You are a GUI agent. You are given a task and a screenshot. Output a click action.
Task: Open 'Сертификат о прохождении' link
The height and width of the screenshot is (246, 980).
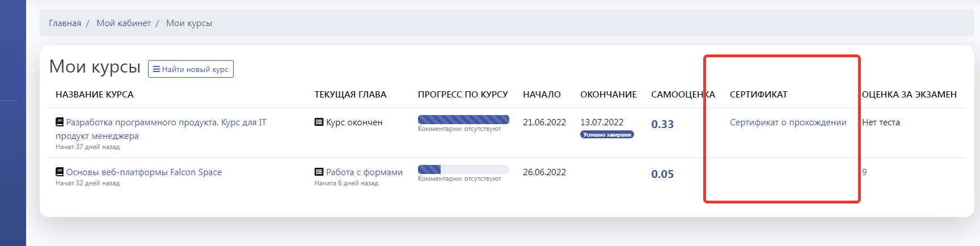788,122
